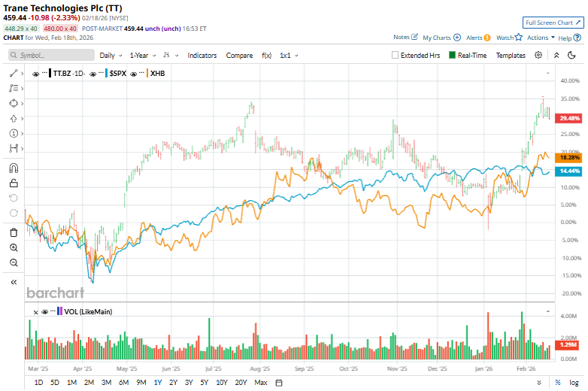Viewport: 588px width, 391px height.
Task: Select the 1M time range
Action: [x=71, y=383]
